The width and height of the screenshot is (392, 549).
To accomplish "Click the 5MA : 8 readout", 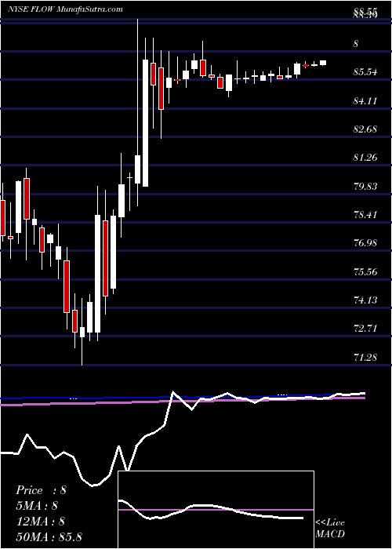I will tap(37, 506).
